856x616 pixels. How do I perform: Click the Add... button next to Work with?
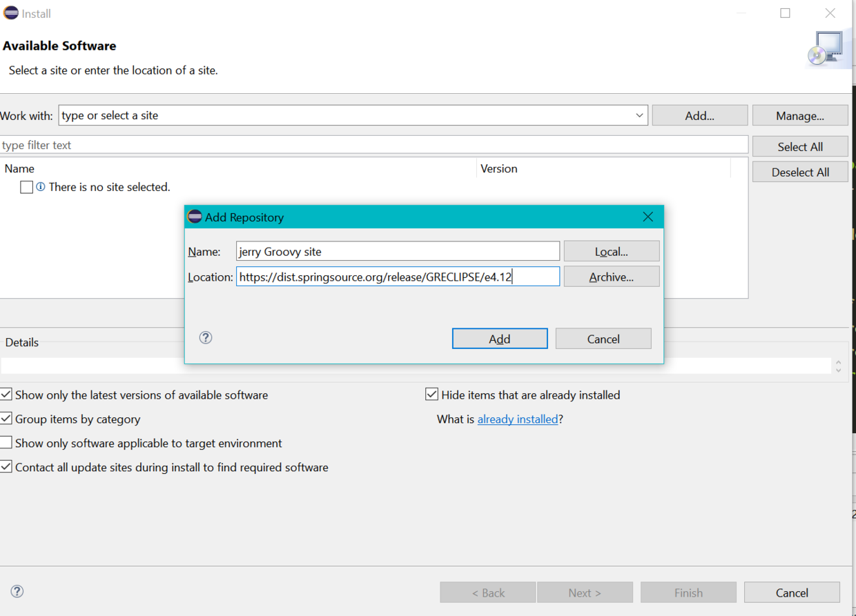(700, 115)
